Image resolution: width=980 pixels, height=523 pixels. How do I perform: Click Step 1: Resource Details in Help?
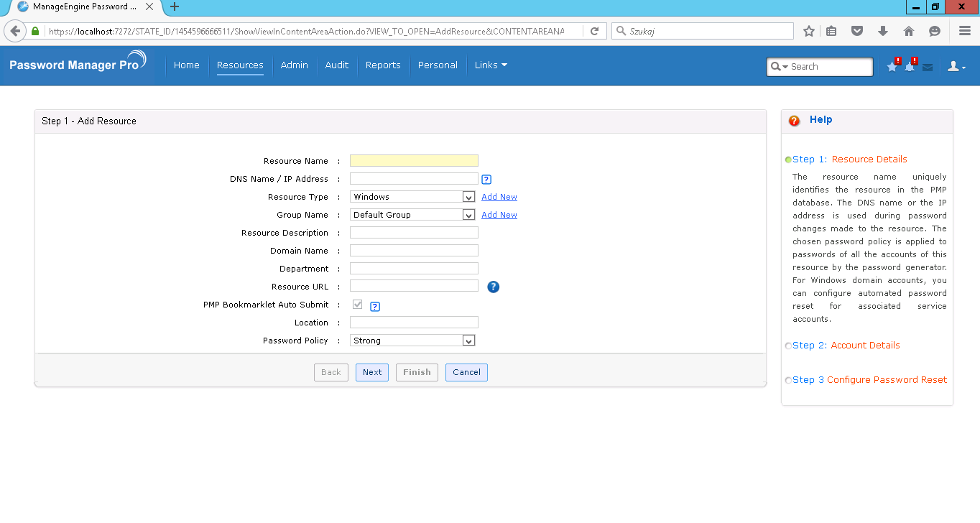[x=850, y=159]
